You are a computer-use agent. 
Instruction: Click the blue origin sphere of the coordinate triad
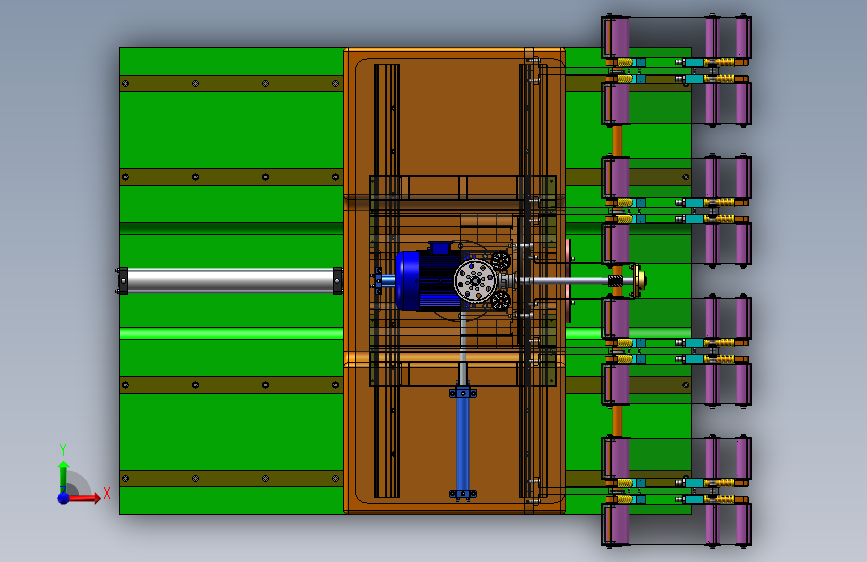coord(64,498)
